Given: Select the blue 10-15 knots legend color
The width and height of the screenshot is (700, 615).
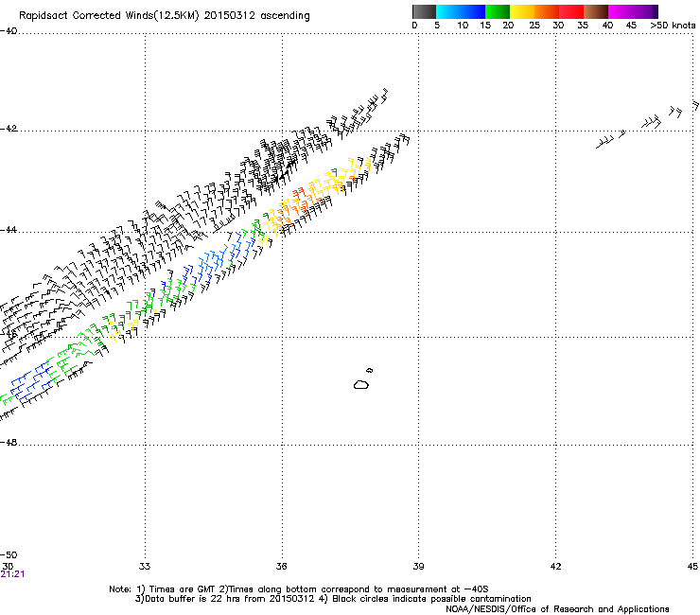Looking at the screenshot, I should tap(473, 11).
